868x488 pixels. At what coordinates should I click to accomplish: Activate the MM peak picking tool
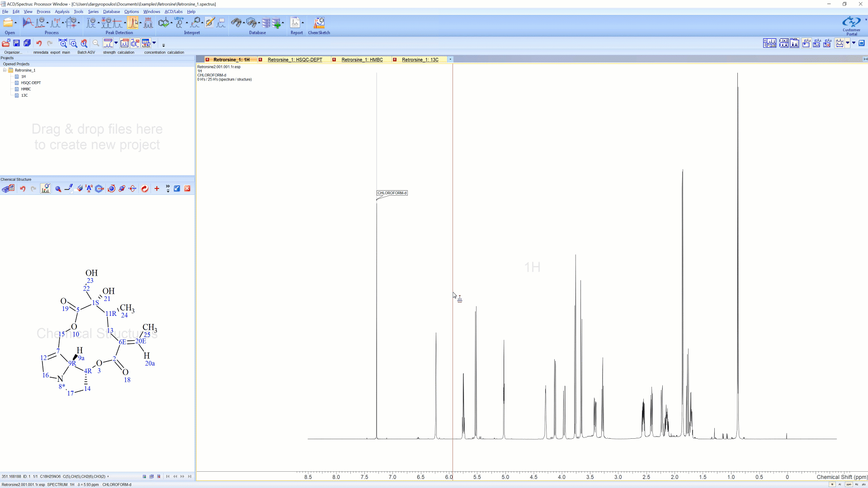click(x=148, y=23)
